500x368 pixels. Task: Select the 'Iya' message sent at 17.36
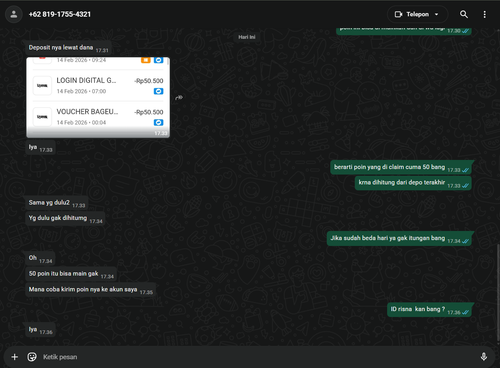[40, 330]
